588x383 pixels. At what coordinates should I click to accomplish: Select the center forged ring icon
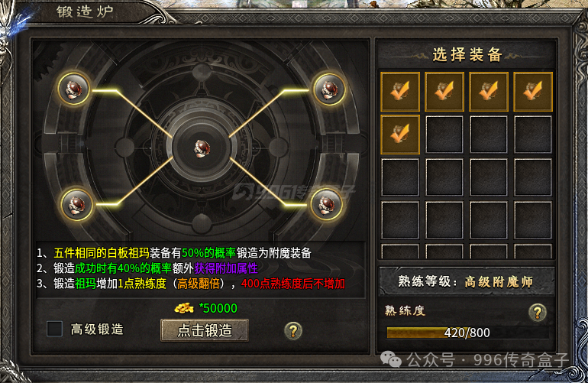click(202, 148)
